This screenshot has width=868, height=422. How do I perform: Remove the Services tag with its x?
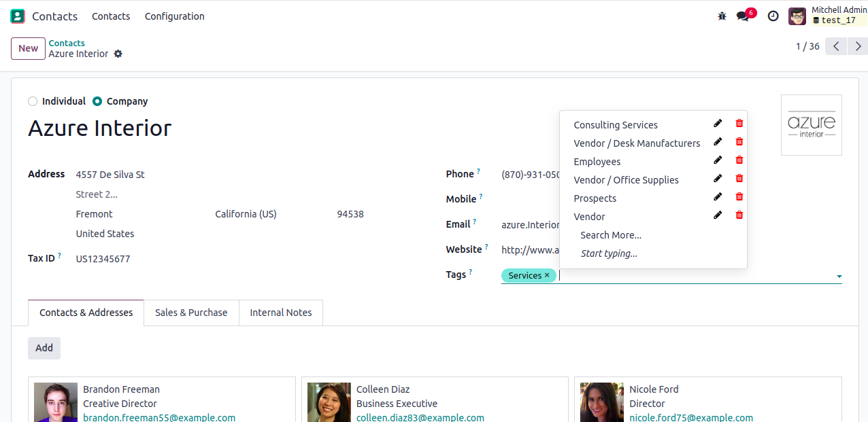(x=547, y=275)
